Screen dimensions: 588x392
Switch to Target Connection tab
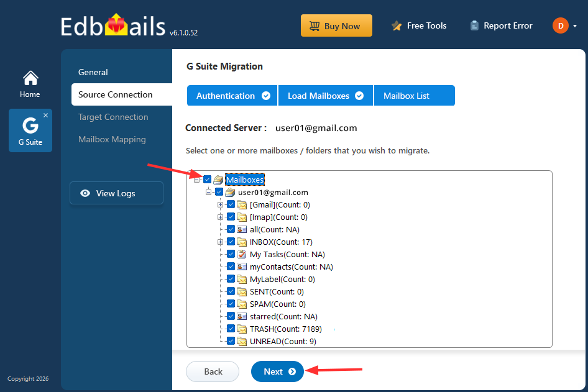click(x=113, y=117)
